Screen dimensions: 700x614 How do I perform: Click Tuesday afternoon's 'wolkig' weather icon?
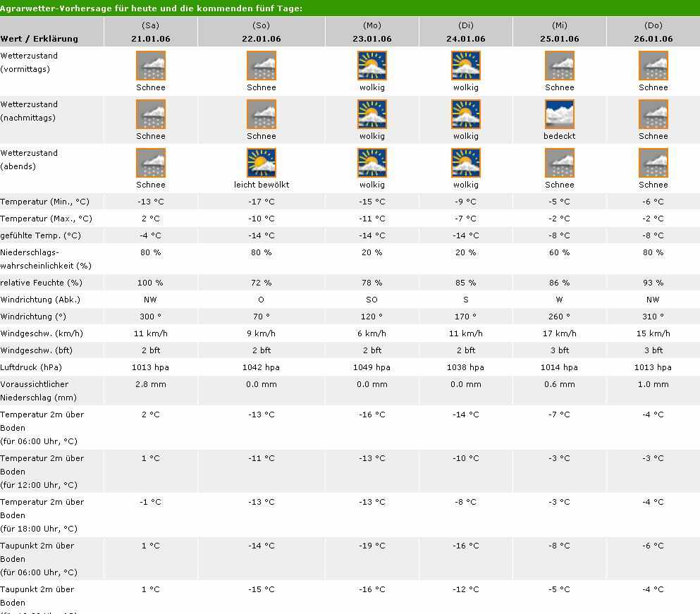click(x=465, y=114)
